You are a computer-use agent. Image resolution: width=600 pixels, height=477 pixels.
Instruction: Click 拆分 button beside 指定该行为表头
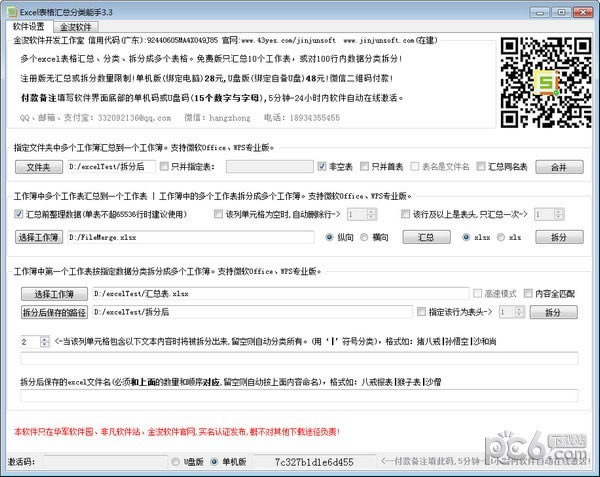(553, 312)
